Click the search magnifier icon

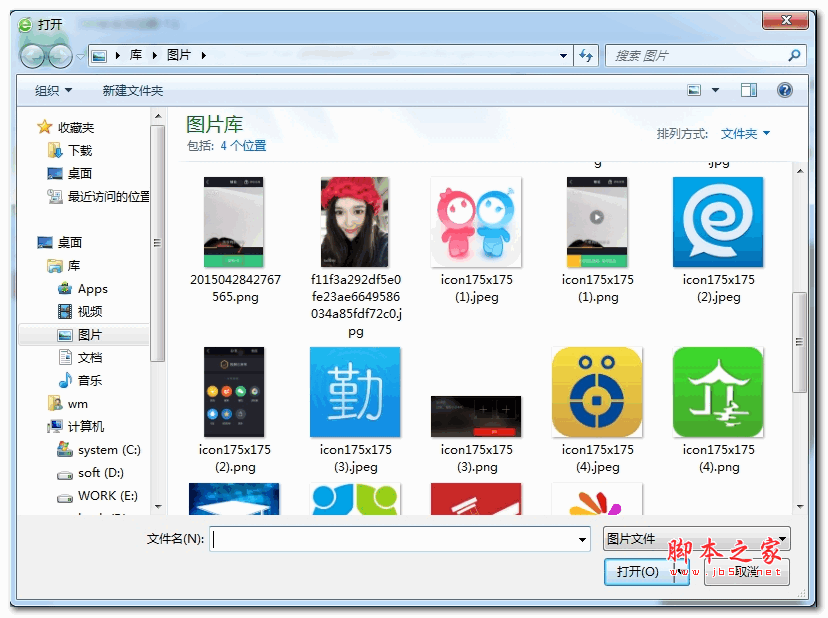[794, 55]
